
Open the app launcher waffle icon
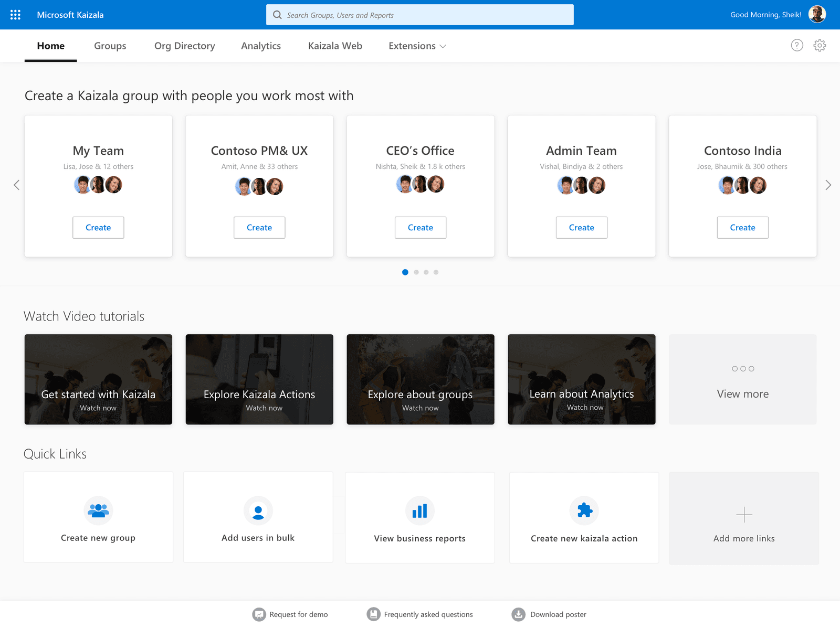coord(15,15)
